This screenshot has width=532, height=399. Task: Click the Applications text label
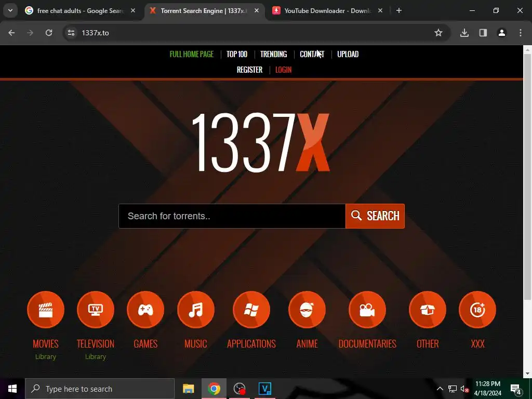point(251,344)
